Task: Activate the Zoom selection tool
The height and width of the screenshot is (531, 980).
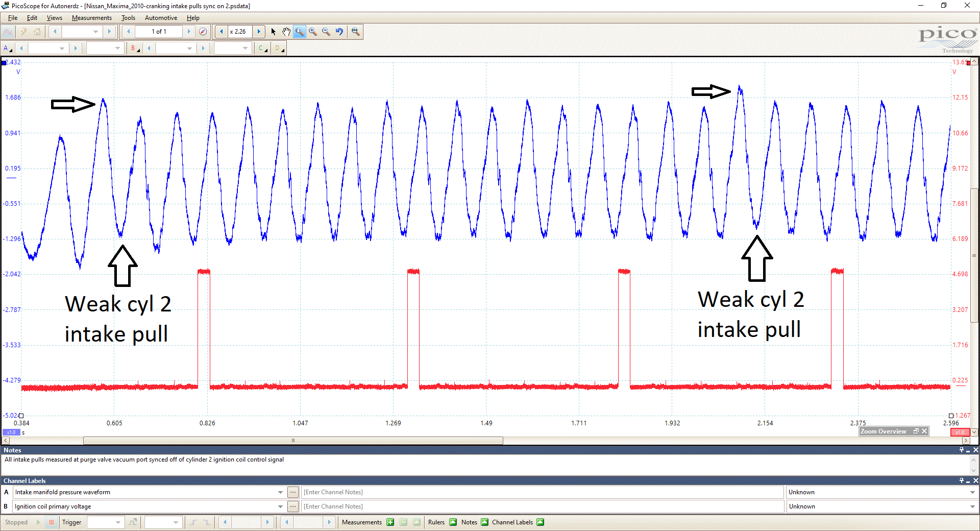Action: click(x=300, y=32)
